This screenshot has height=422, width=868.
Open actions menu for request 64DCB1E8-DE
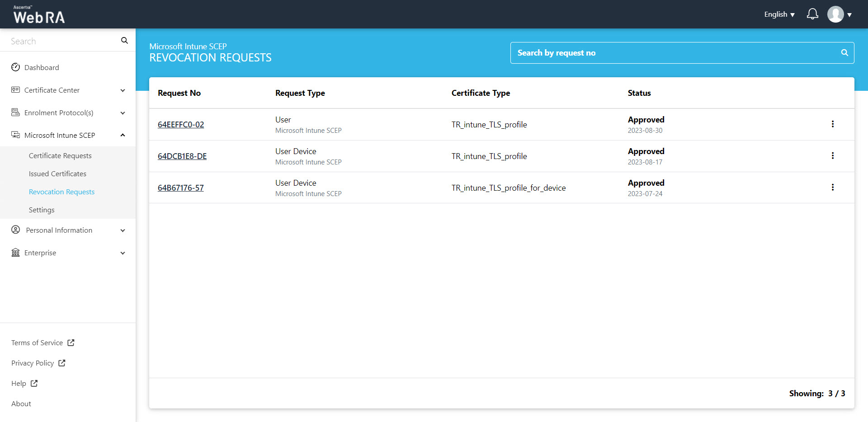point(832,156)
